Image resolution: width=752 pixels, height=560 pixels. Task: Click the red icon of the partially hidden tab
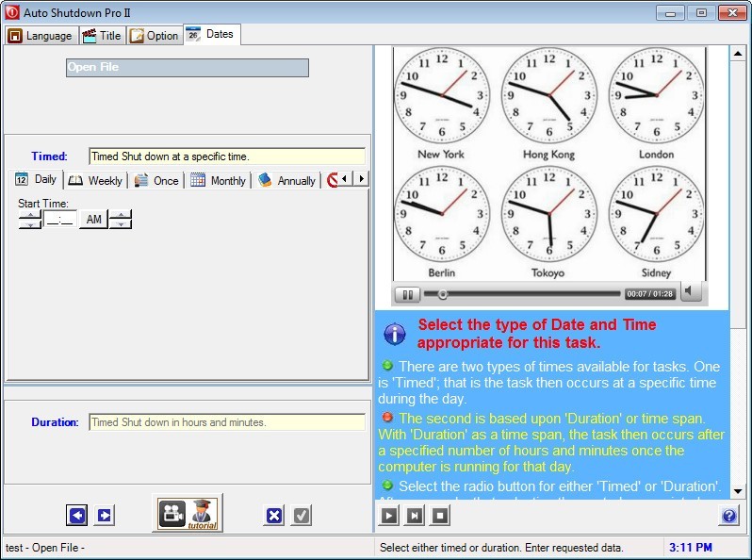coord(332,180)
